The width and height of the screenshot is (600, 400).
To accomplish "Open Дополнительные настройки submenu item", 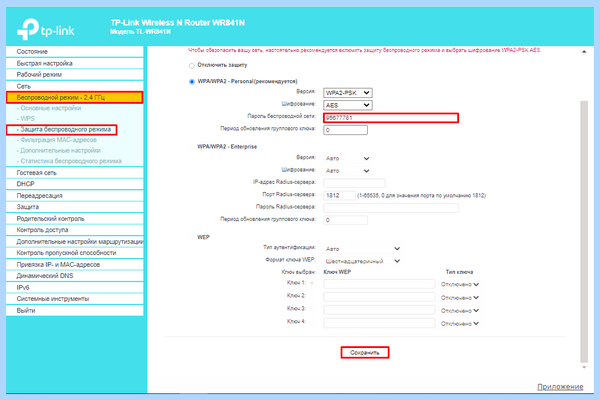I will 59,150.
